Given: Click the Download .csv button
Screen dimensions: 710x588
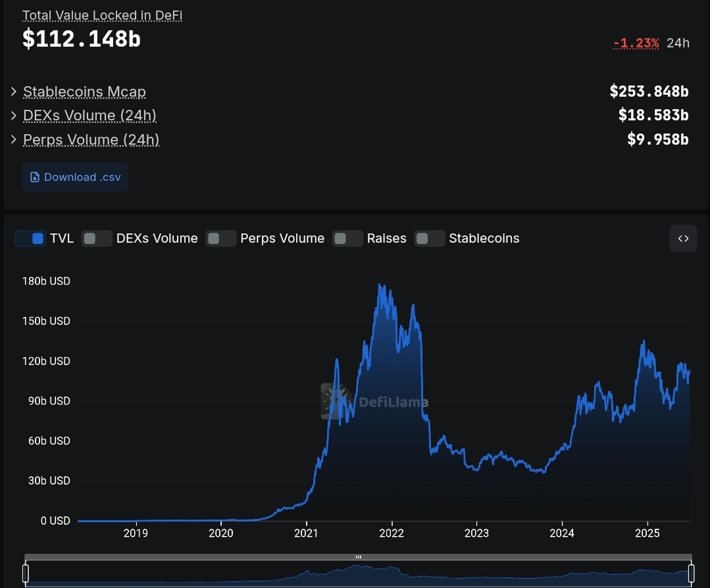Looking at the screenshot, I should tap(75, 177).
